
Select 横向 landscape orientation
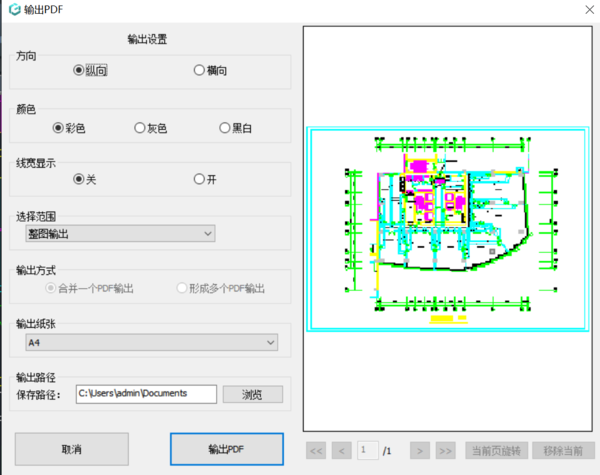(200, 71)
